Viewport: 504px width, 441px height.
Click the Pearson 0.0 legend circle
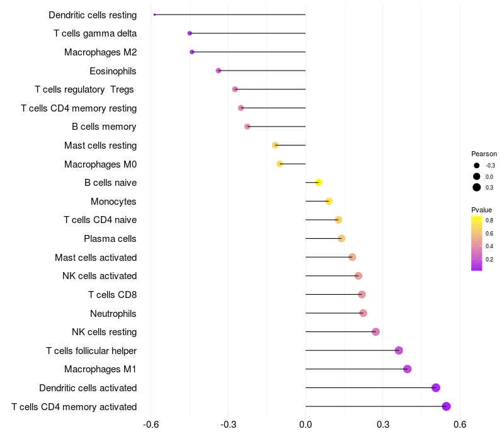pyautogui.click(x=477, y=176)
